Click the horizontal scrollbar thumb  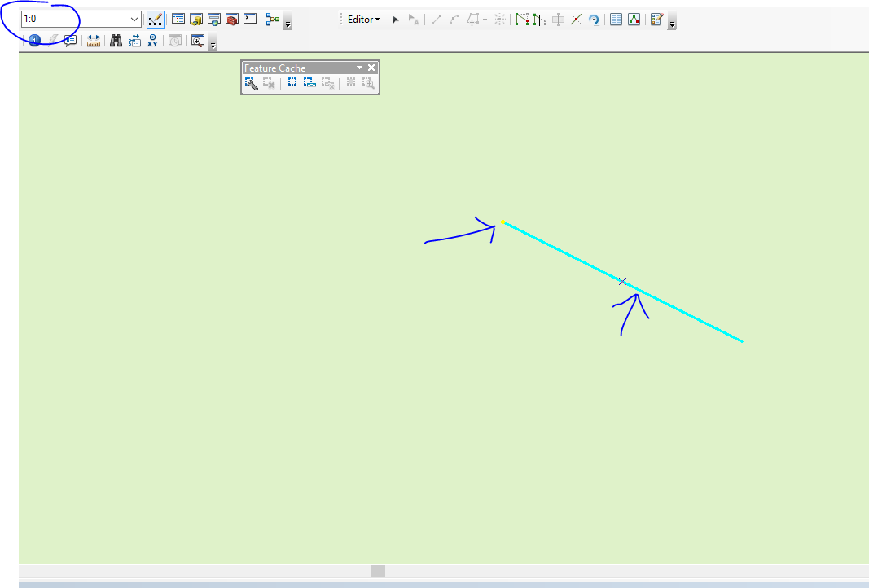[x=378, y=571]
